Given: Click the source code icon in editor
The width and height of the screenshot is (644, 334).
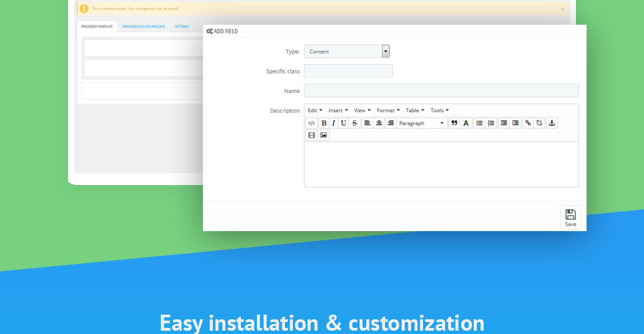Looking at the screenshot, I should point(312,123).
